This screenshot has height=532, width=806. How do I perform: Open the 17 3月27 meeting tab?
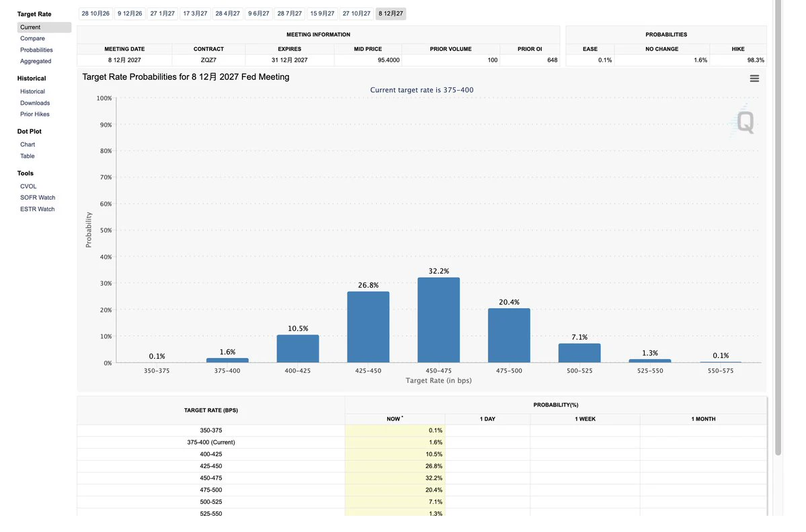pyautogui.click(x=196, y=14)
